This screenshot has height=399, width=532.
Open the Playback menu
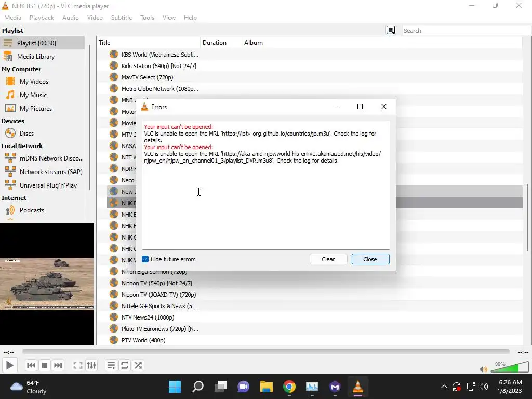(x=42, y=18)
